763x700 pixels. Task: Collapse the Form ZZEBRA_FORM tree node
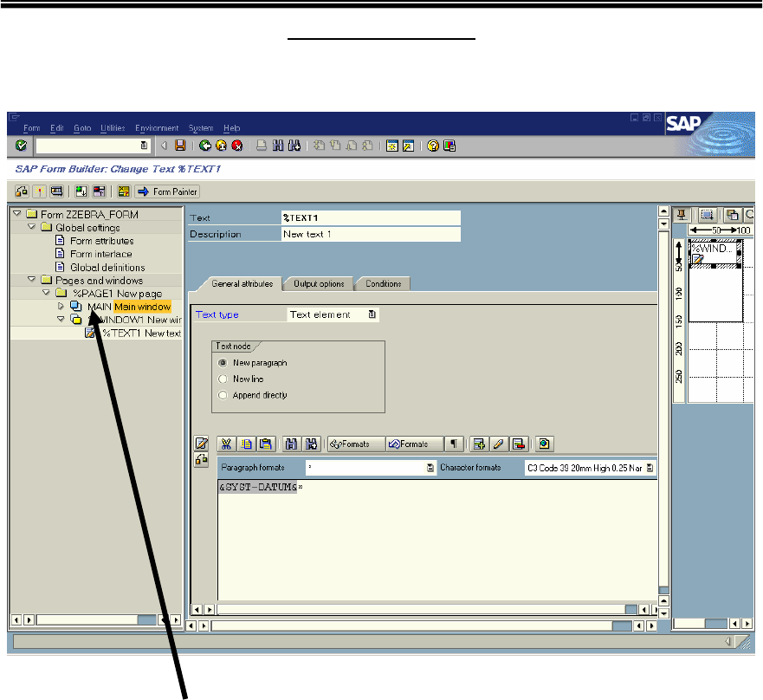pyautogui.click(x=17, y=213)
